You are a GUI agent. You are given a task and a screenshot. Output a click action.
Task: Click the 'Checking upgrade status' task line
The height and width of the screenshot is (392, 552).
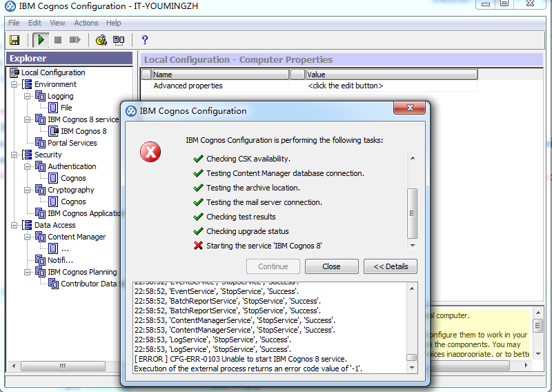pyautogui.click(x=248, y=231)
